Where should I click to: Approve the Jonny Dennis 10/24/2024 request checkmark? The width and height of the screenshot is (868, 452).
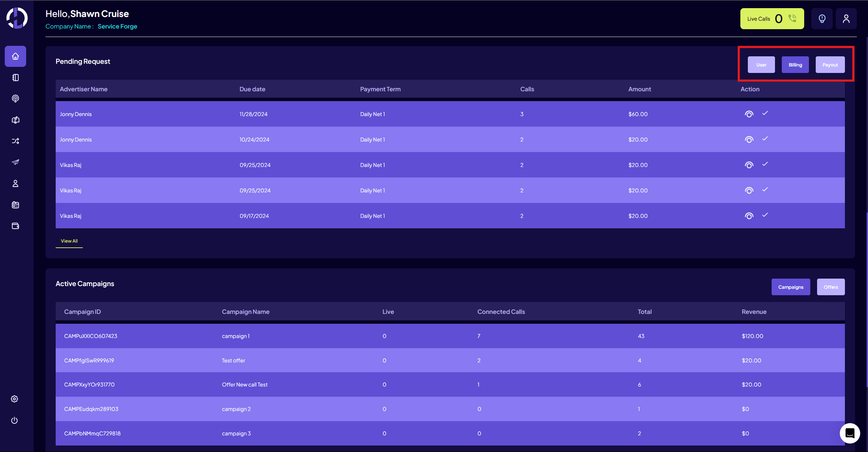point(765,139)
